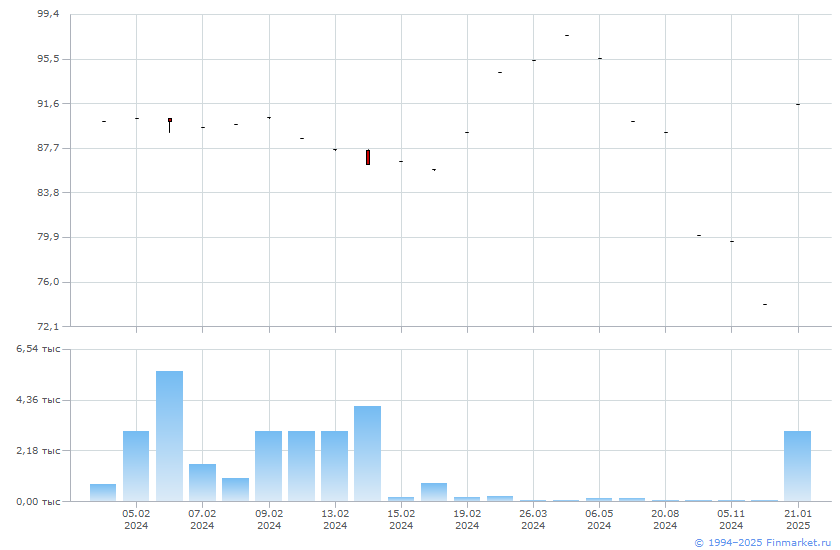Click the '13.02 2024' date label
840x550 pixels.
click(335, 519)
